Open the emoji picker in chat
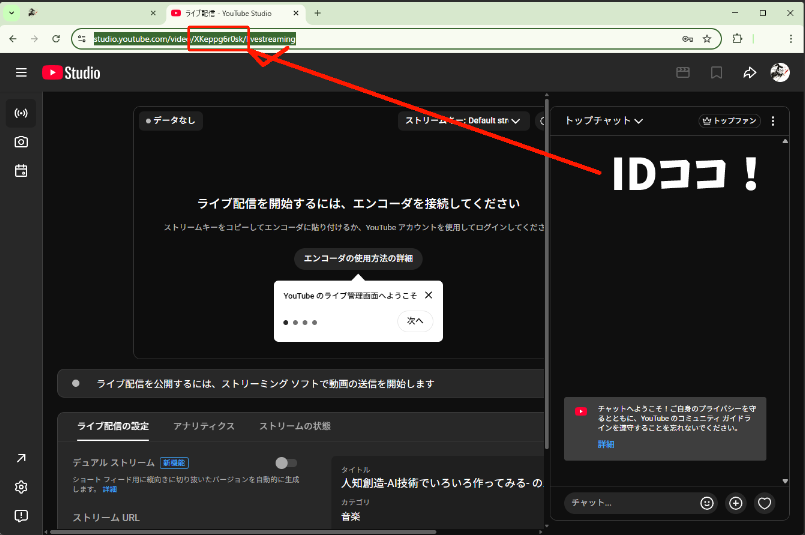The image size is (805, 535). (707, 503)
